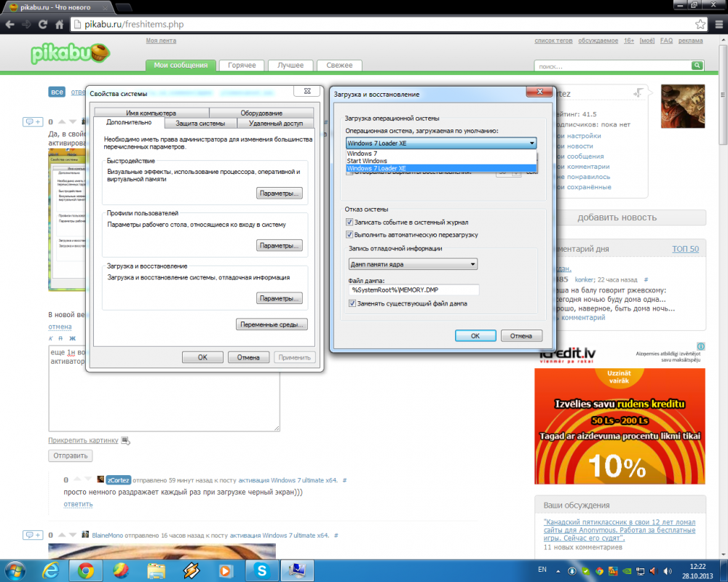Click the avast warning tray icon
The height and width of the screenshot is (582, 728).
coord(613,571)
